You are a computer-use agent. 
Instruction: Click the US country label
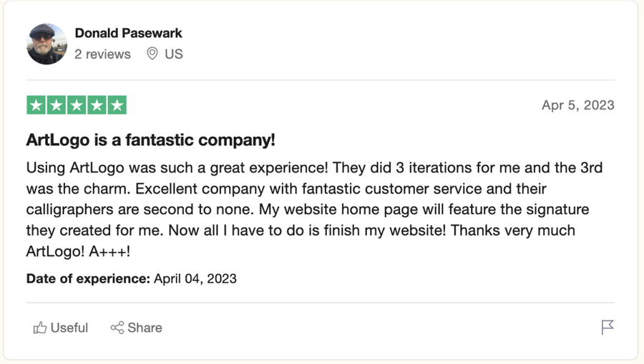(174, 54)
